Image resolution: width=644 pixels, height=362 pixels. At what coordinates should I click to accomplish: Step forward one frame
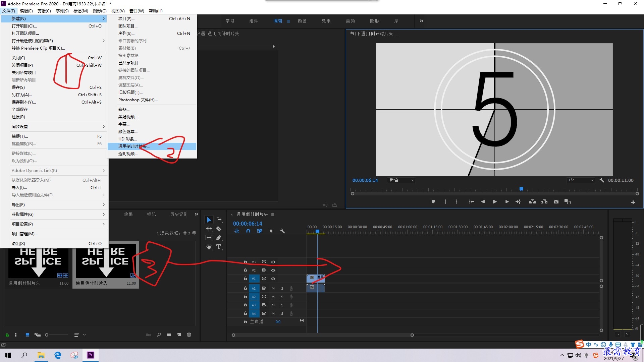click(506, 202)
